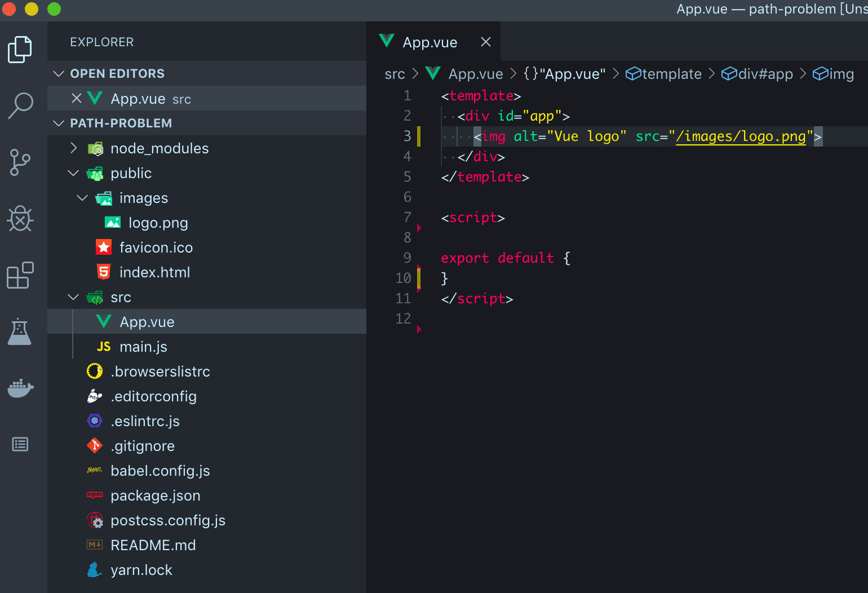This screenshot has width=868, height=593.
Task: Open the /images/logo.png link in code
Action: (x=741, y=136)
